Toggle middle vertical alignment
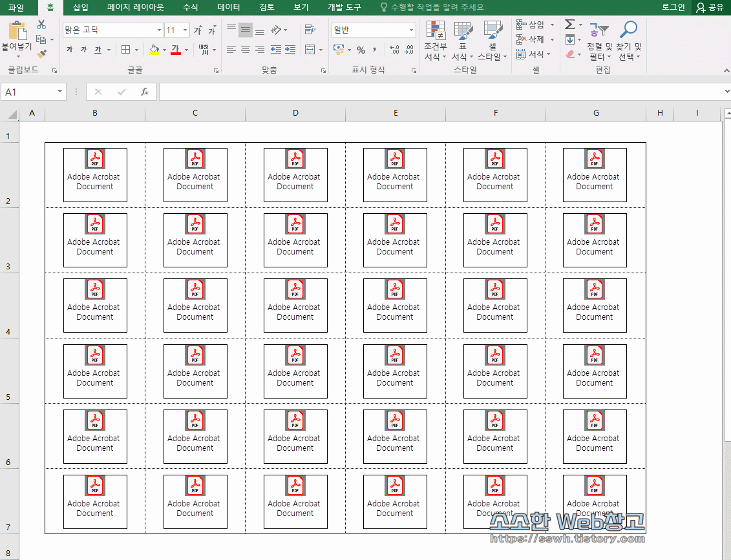Viewport: 731px width, 560px height. [245, 30]
